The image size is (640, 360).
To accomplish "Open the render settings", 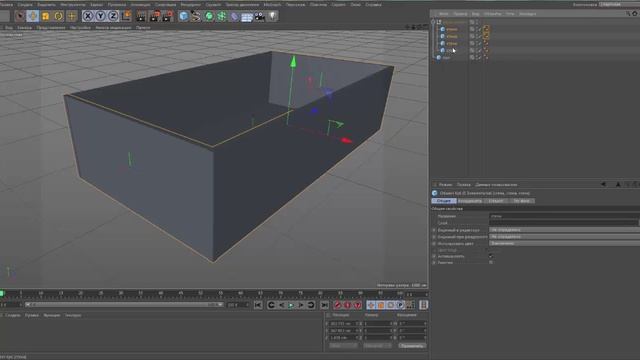I will [168, 16].
